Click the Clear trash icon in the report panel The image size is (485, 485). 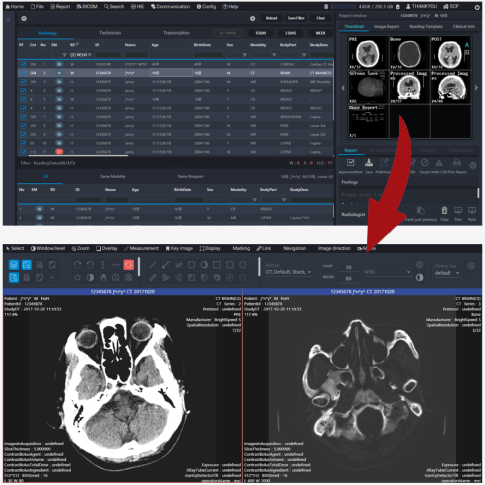[444, 210]
